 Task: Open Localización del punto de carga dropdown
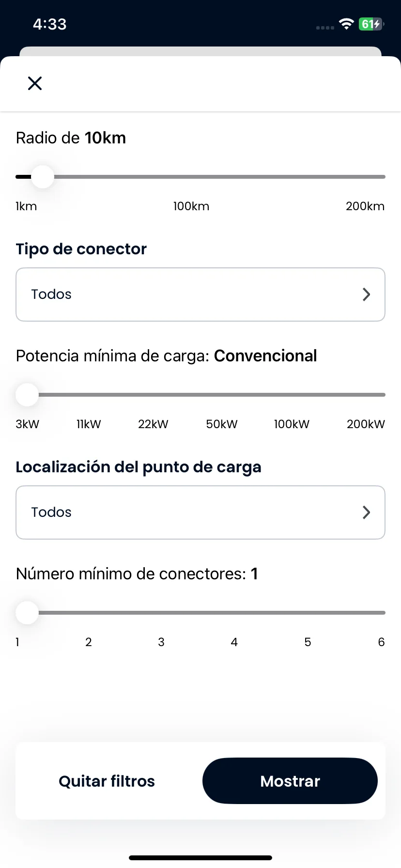200,512
